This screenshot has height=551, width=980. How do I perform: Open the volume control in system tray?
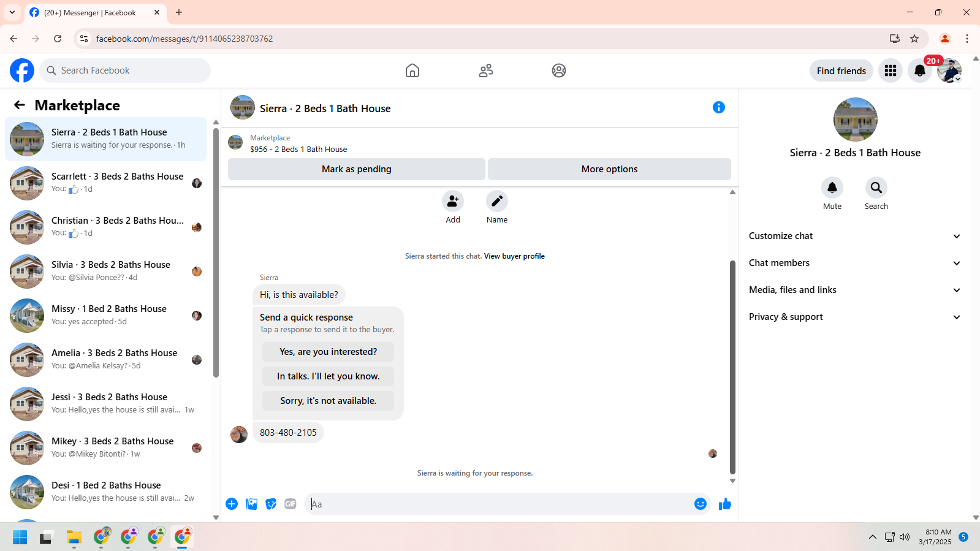click(x=905, y=538)
